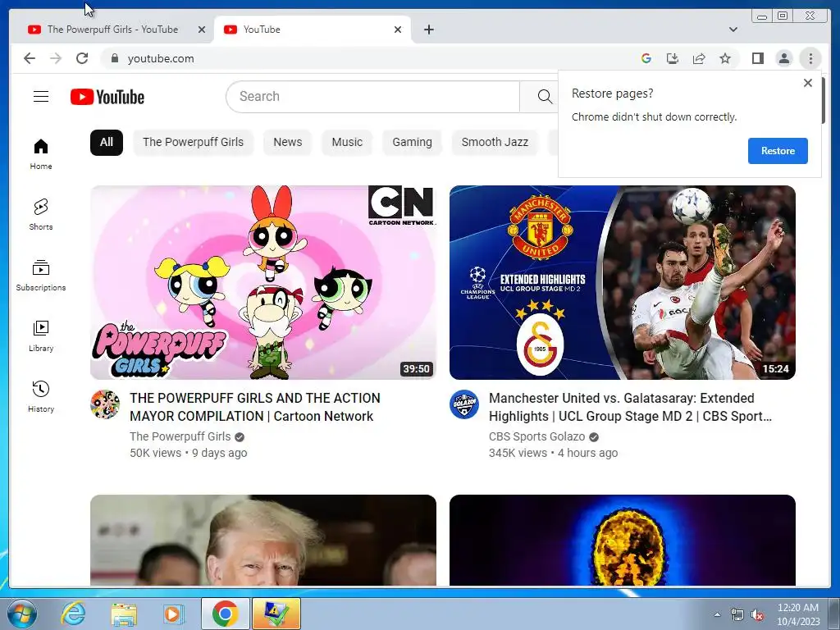Screen dimensions: 840x630
Task: Open The Powerpuff Girls channel name link
Action: (180, 436)
